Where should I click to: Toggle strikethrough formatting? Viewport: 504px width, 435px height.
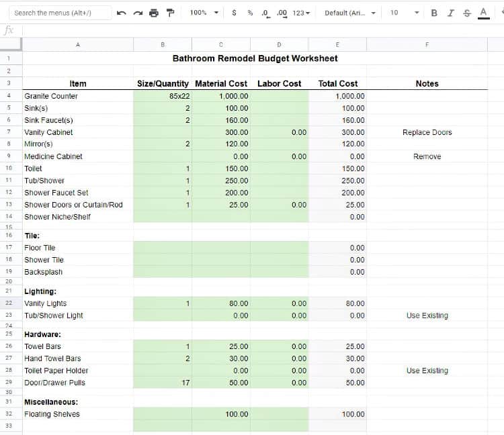point(466,13)
